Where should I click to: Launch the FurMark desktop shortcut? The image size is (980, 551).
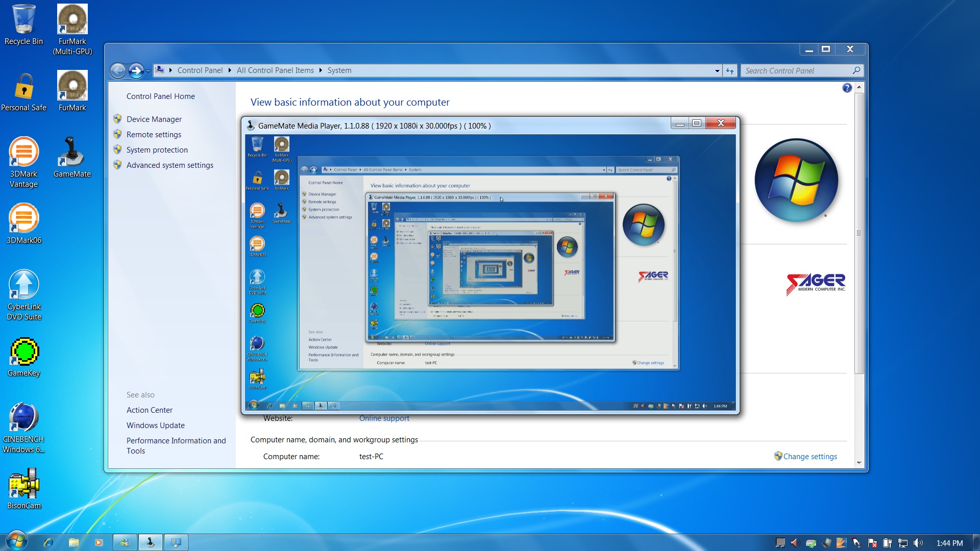(72, 91)
